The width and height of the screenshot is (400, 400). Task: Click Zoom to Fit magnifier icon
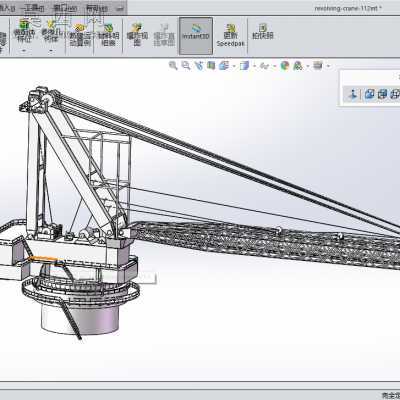(173, 65)
